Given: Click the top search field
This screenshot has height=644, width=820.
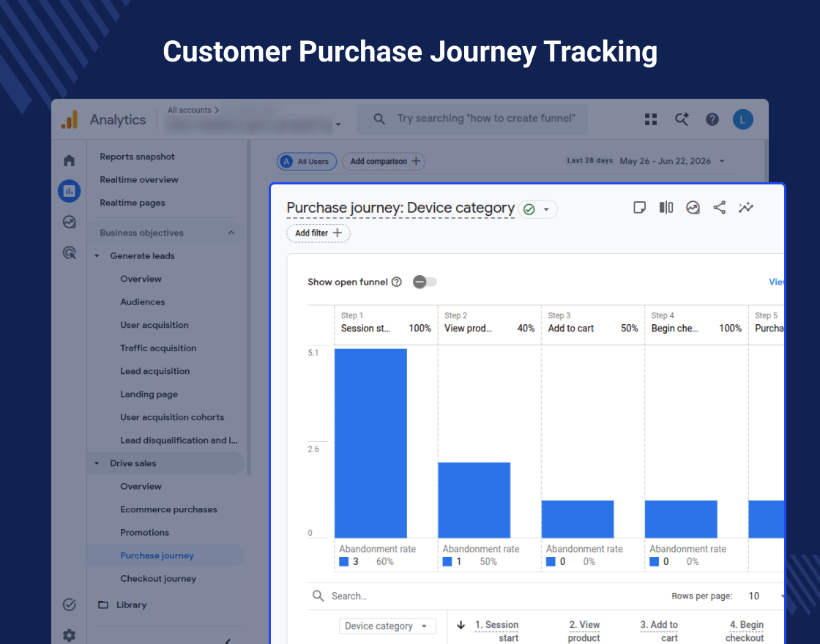Looking at the screenshot, I should (x=472, y=119).
